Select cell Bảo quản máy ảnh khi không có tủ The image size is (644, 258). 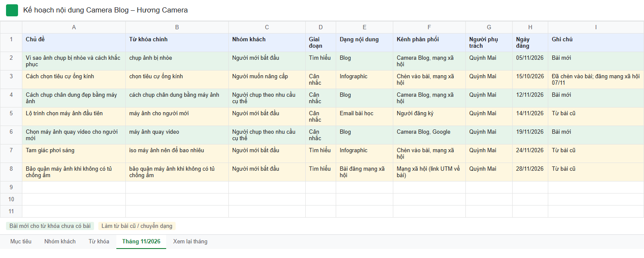74,172
